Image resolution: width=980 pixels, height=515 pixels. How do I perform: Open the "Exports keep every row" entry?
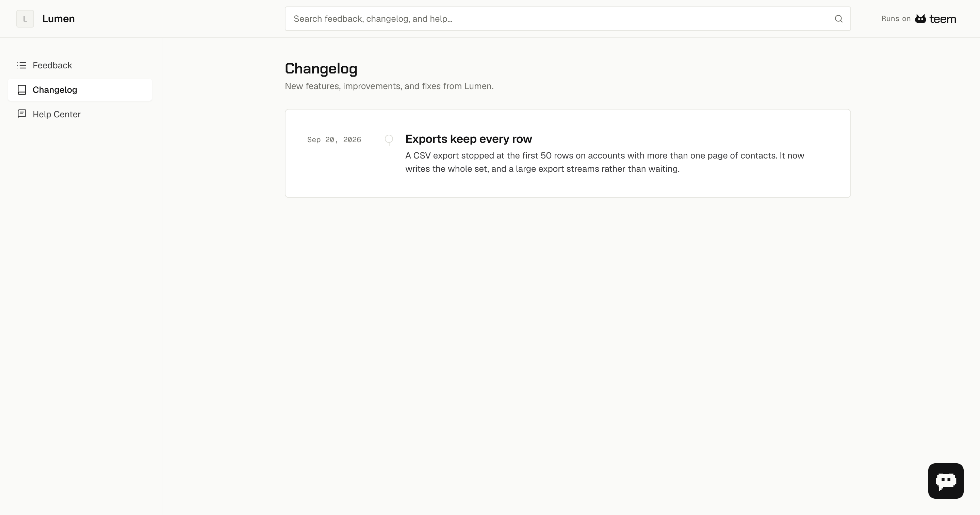tap(468, 139)
